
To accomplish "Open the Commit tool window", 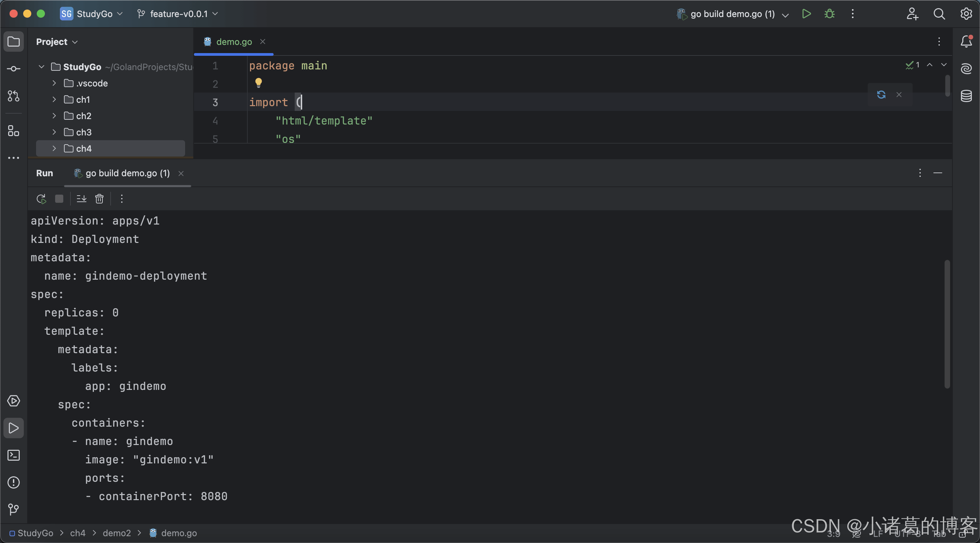I will (x=14, y=69).
